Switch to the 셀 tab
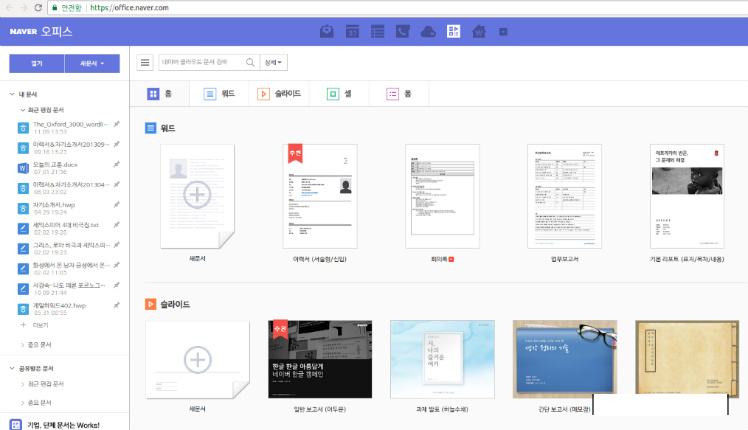Screen dimensions: 748x430 coord(339,94)
